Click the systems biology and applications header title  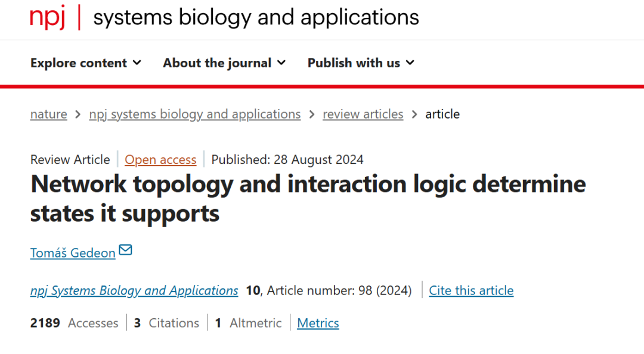coord(256,18)
